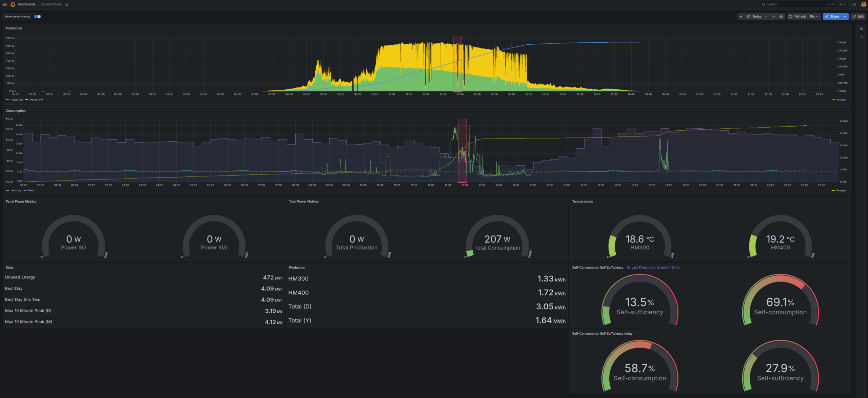Open the outline icon in right sidebar

(x=861, y=37)
